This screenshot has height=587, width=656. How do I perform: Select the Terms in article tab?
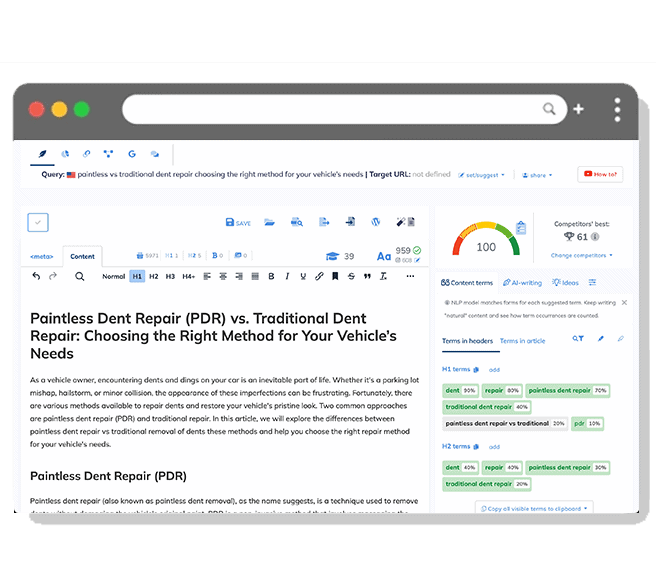(x=523, y=341)
